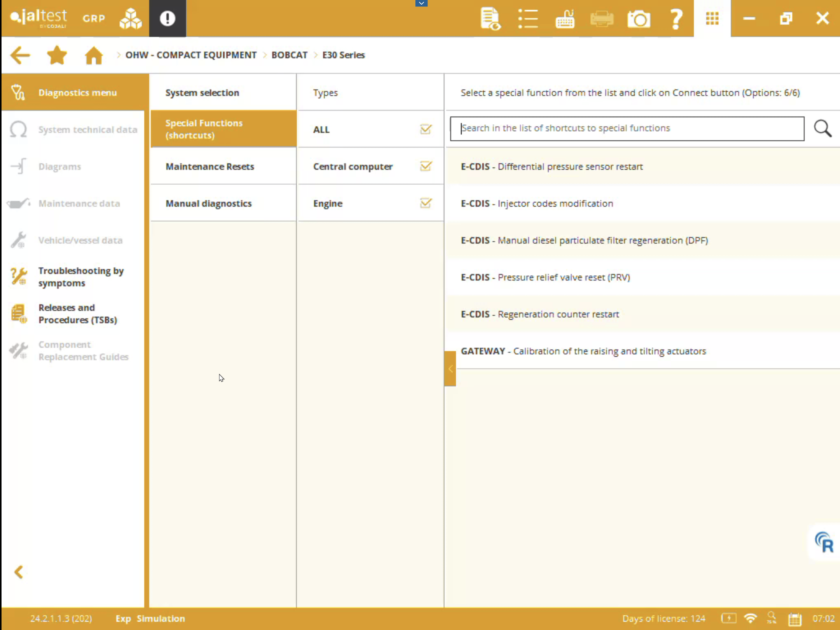Click the special functions search field
This screenshot has height=630, width=840.
click(x=626, y=128)
